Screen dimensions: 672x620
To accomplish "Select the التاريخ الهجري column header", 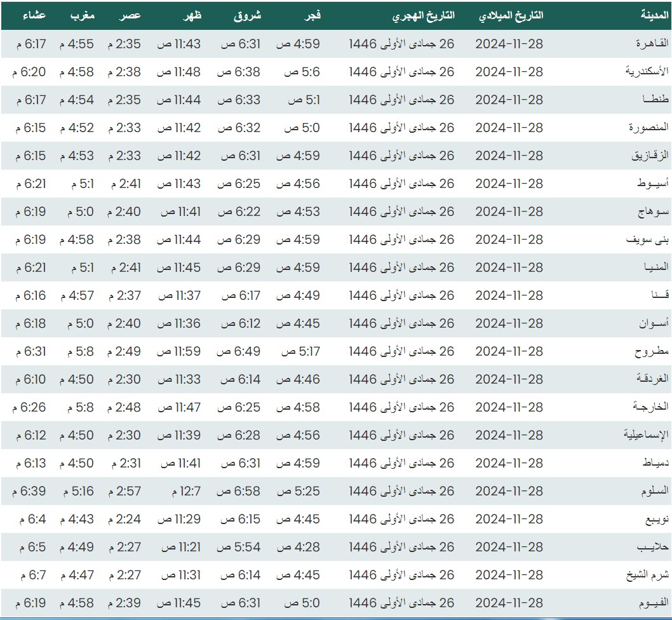I will 423,16.
